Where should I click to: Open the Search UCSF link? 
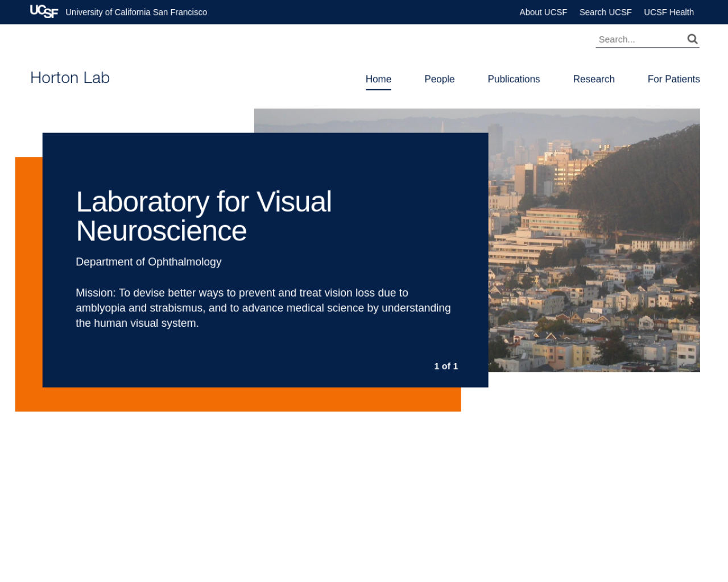coord(605,12)
